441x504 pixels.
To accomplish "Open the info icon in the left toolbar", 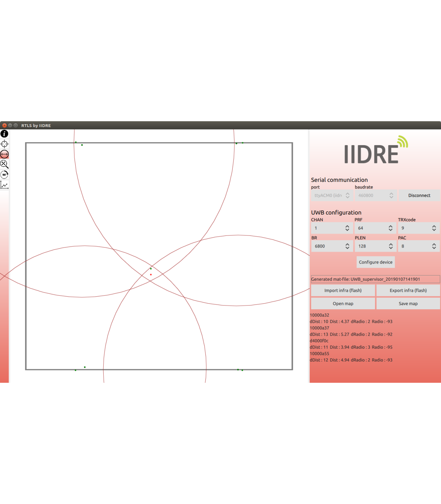I will click(4, 134).
